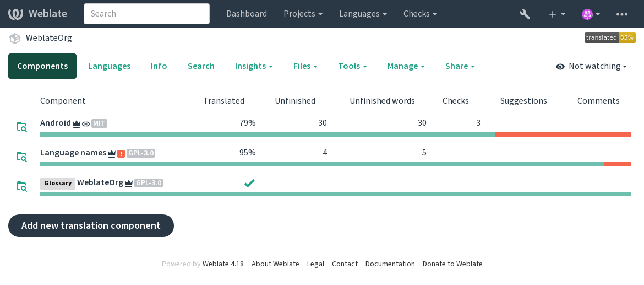Click the WeblateOrg glossary progress bar

click(x=336, y=194)
